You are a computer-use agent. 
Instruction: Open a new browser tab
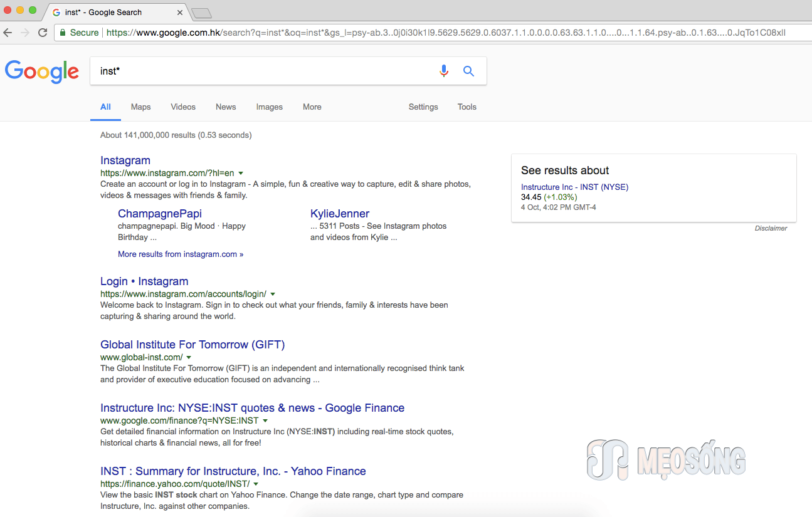click(x=201, y=13)
